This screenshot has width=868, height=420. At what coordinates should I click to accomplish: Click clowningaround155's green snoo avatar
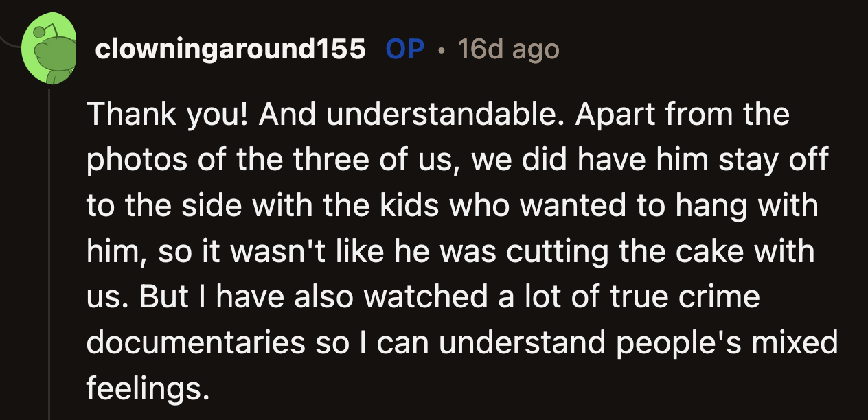(49, 48)
